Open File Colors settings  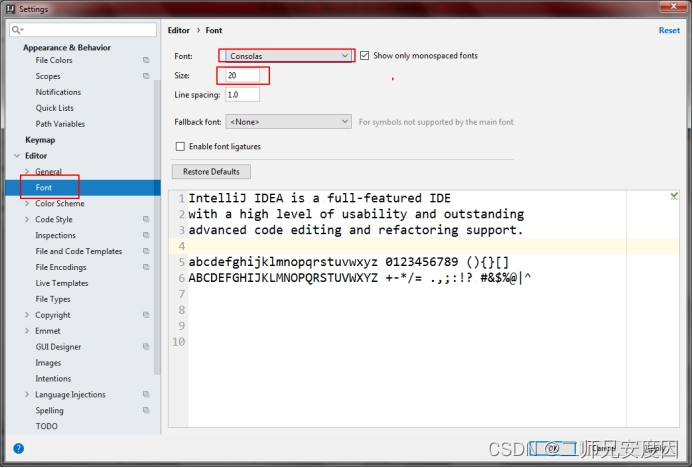(54, 60)
